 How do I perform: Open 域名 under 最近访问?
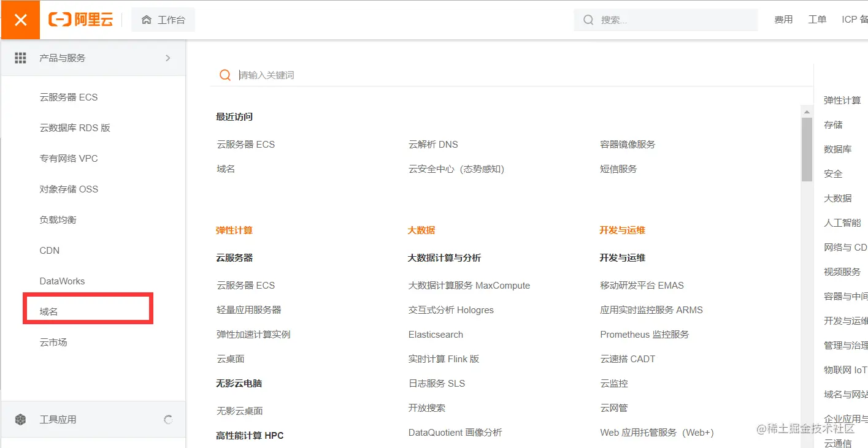(226, 169)
